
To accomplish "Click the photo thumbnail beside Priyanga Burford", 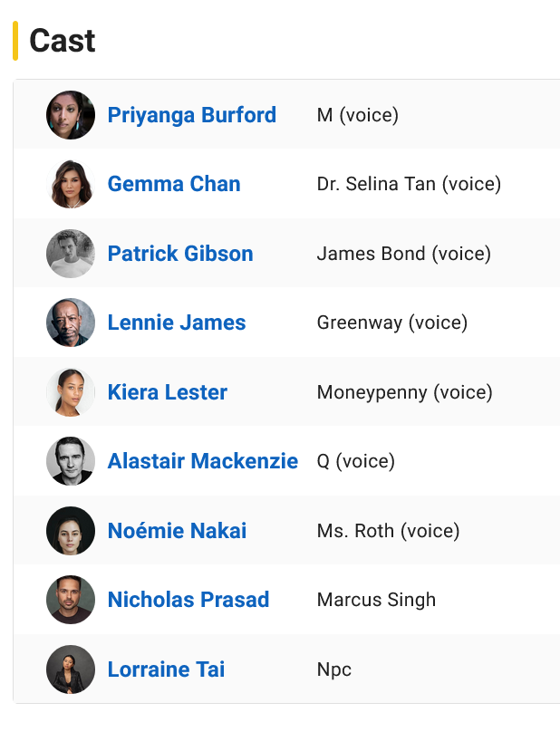I will [71, 115].
